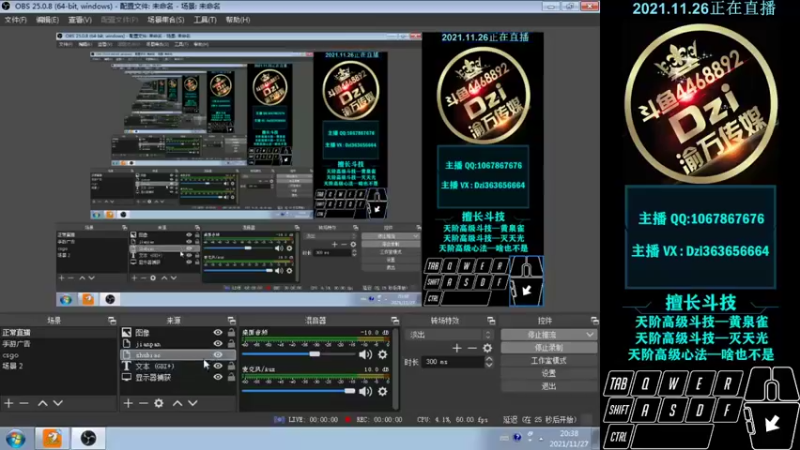Remove selected source with the minus icon
Screen dimensions: 800x450
[x=143, y=403]
